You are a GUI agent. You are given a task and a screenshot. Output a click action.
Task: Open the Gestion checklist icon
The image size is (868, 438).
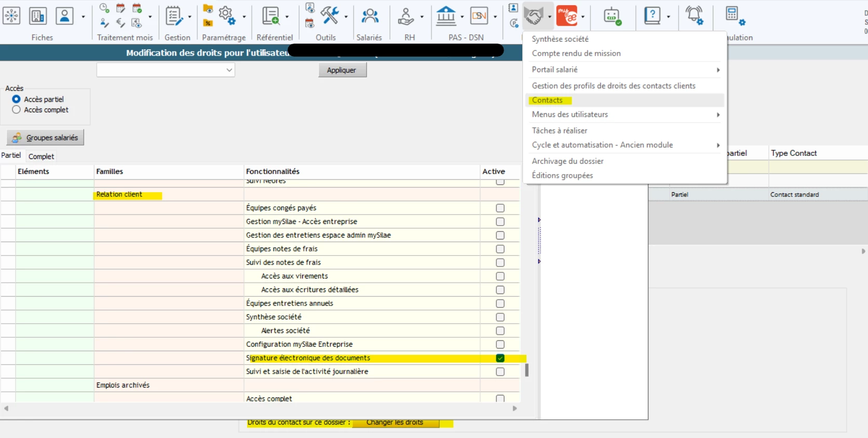173,16
